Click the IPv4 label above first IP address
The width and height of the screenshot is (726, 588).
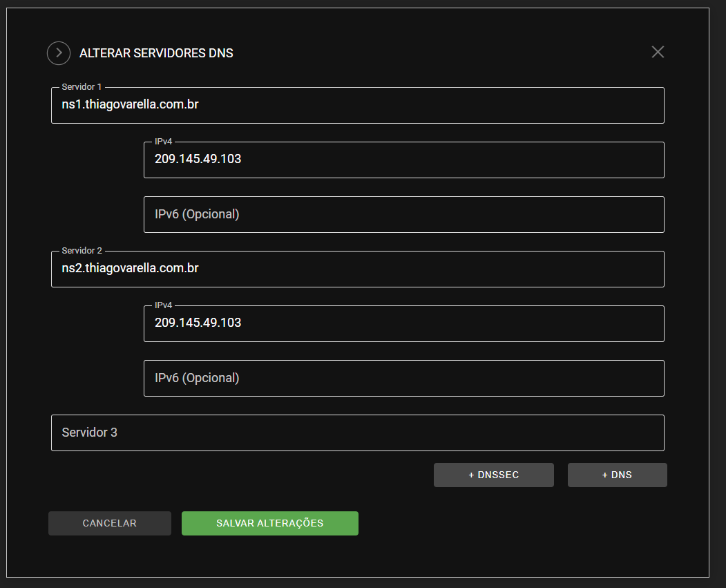(163, 142)
